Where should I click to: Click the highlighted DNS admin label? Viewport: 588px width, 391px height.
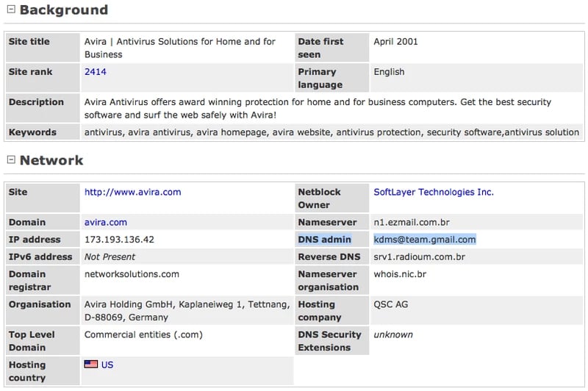click(324, 240)
